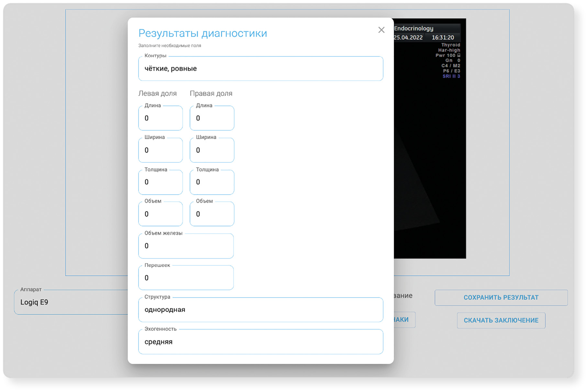Click the Скачать заключение button

(x=501, y=320)
